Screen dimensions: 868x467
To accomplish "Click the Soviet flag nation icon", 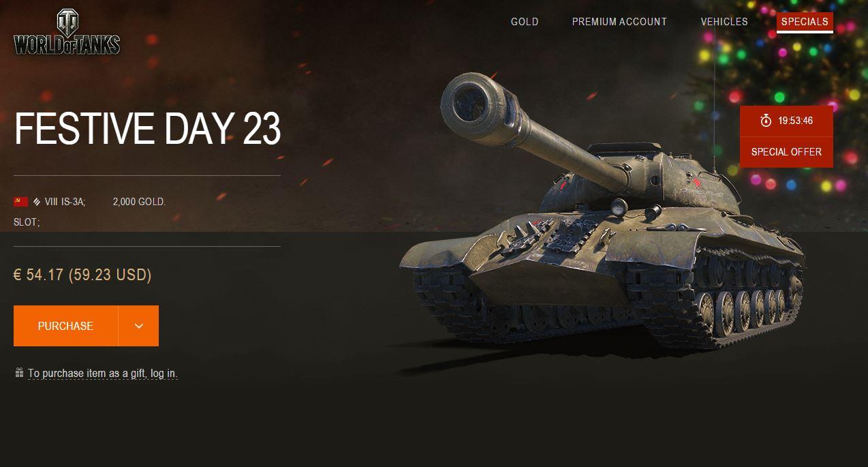I will 20,202.
